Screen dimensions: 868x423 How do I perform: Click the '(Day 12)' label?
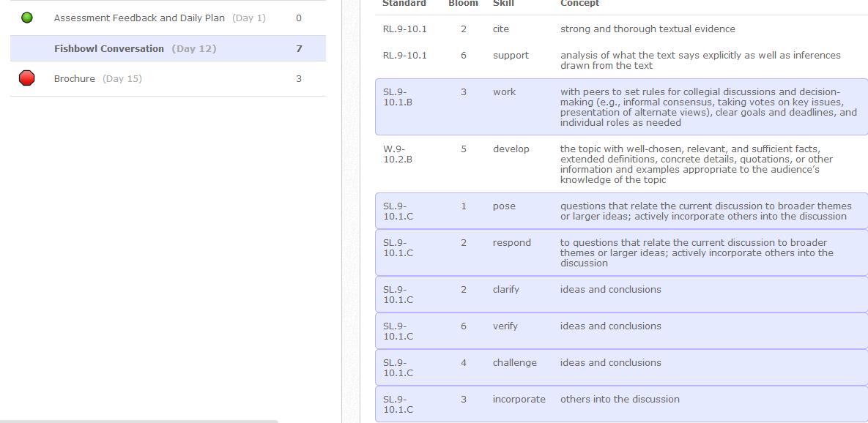coord(194,48)
